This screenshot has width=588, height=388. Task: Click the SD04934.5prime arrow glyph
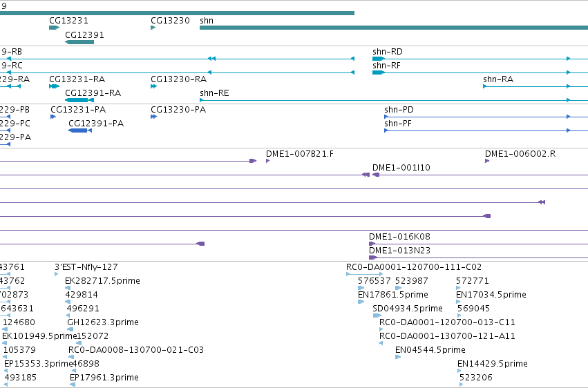(377, 316)
